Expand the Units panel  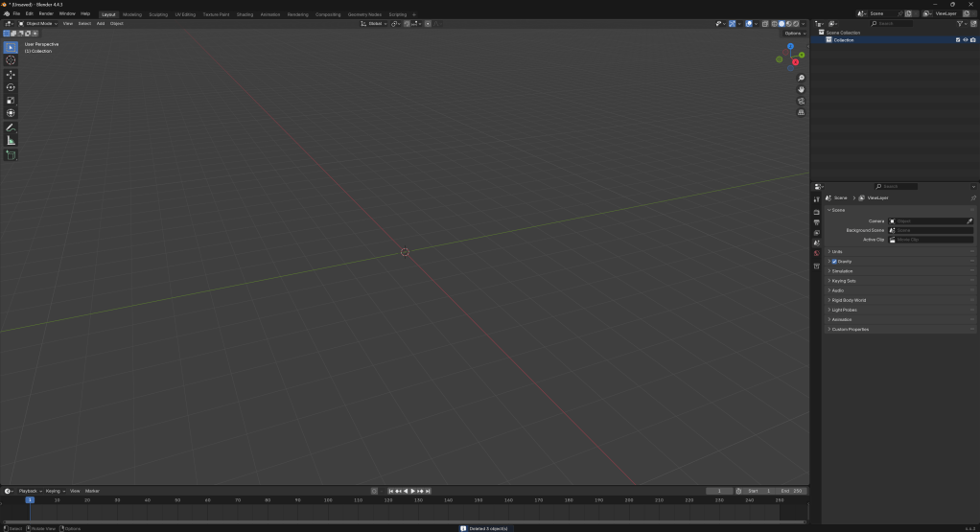tap(836, 251)
